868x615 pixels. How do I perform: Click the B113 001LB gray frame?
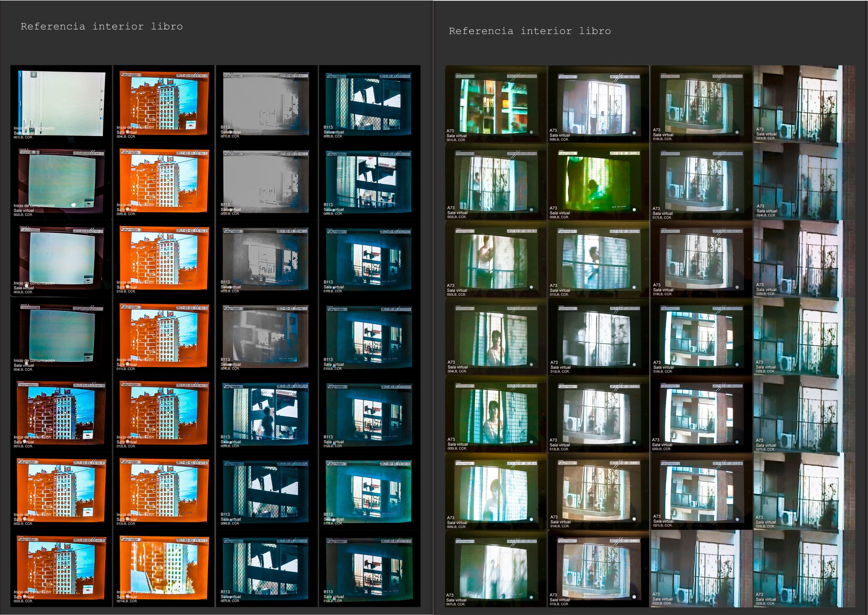tap(267, 104)
